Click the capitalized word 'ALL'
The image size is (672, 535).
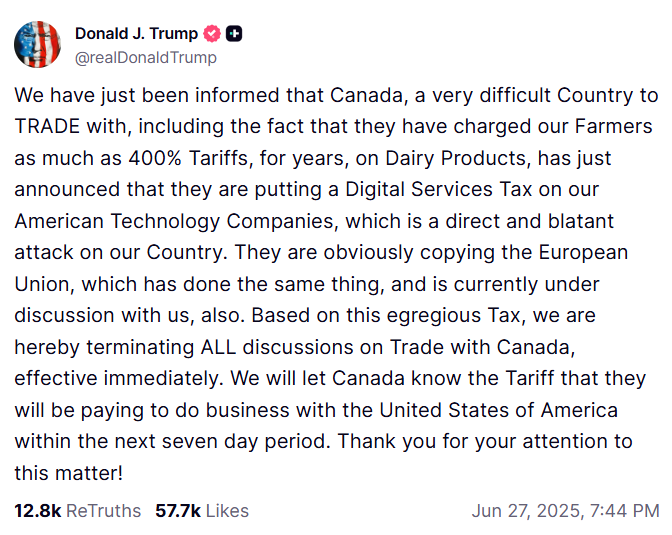[x=218, y=347]
